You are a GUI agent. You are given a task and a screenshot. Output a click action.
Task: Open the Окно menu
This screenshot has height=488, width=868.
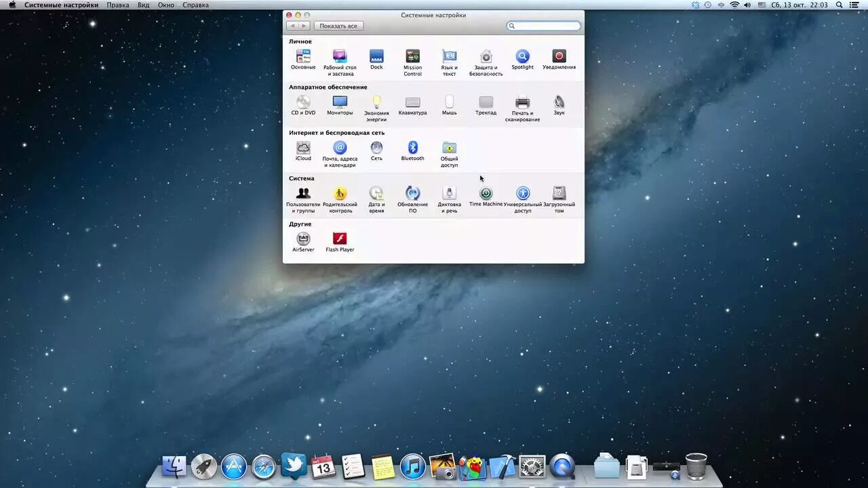point(166,5)
